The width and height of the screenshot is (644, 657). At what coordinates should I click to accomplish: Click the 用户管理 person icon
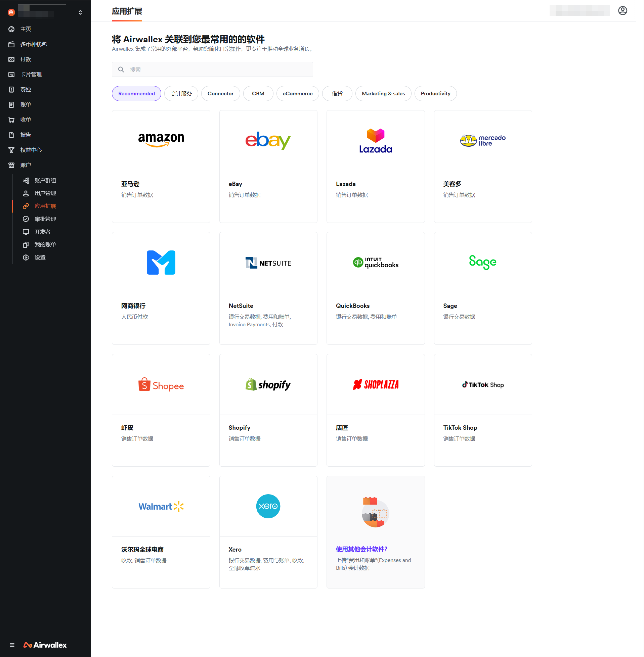tap(26, 193)
